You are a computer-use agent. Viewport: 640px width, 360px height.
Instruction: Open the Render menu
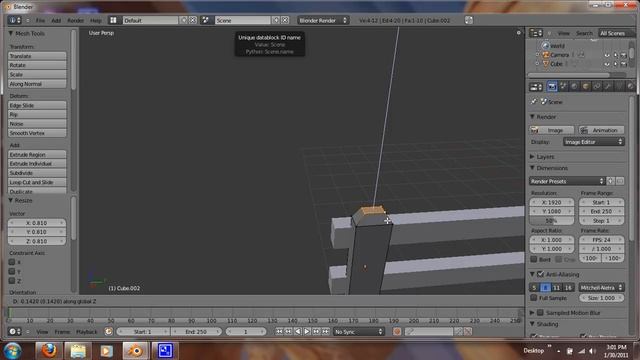point(75,20)
